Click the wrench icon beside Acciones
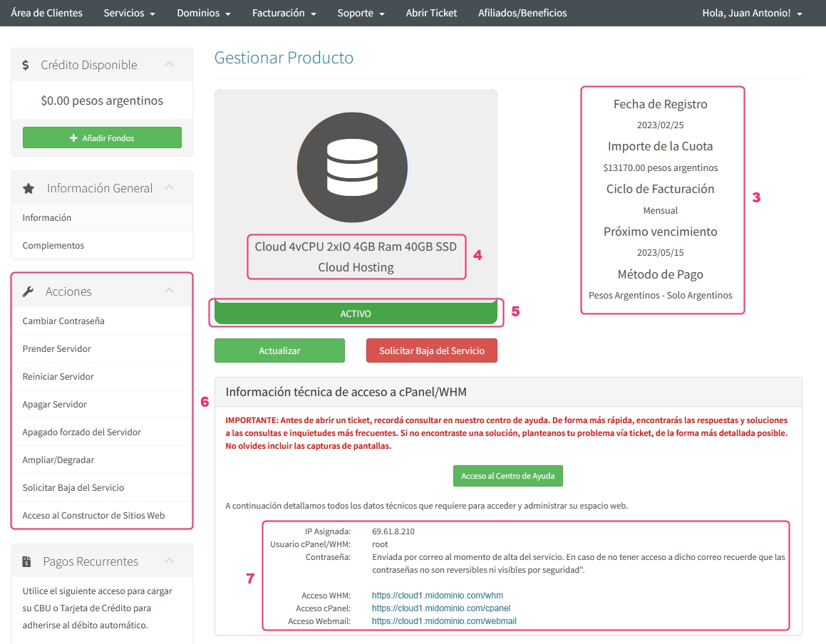 (x=29, y=291)
